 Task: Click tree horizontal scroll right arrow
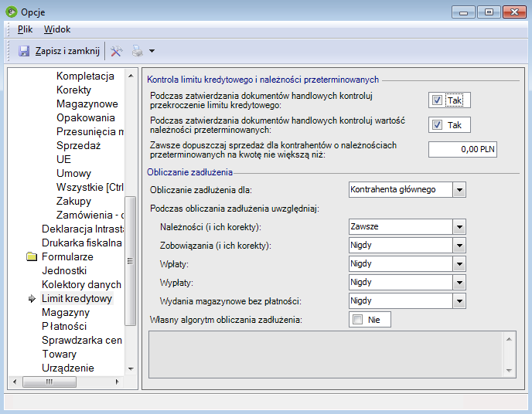[x=118, y=382]
